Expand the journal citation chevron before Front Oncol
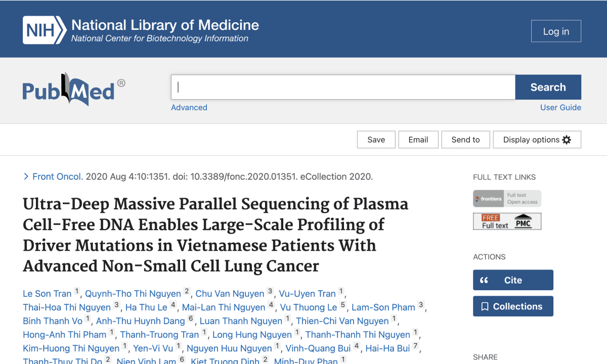 pos(26,176)
